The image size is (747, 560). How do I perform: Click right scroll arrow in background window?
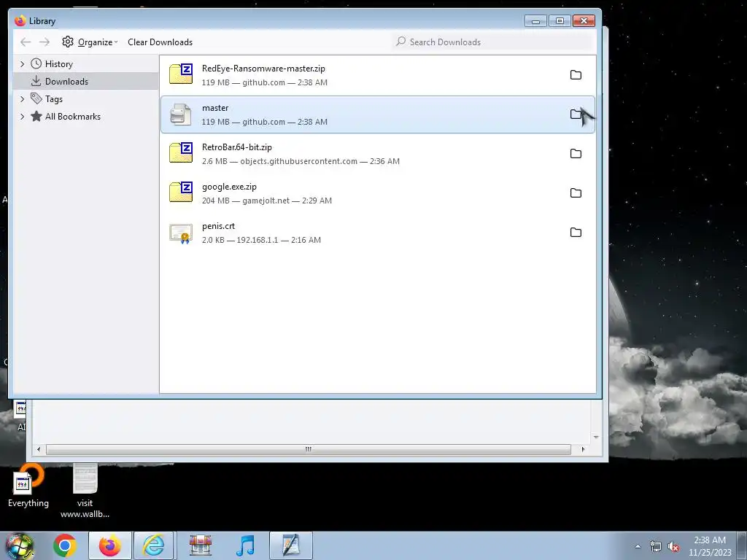583,449
